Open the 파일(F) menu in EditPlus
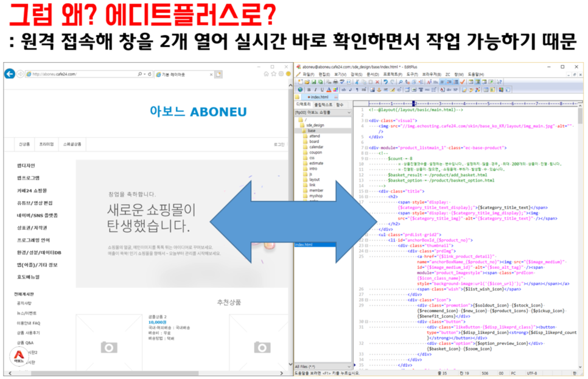 [309, 74]
